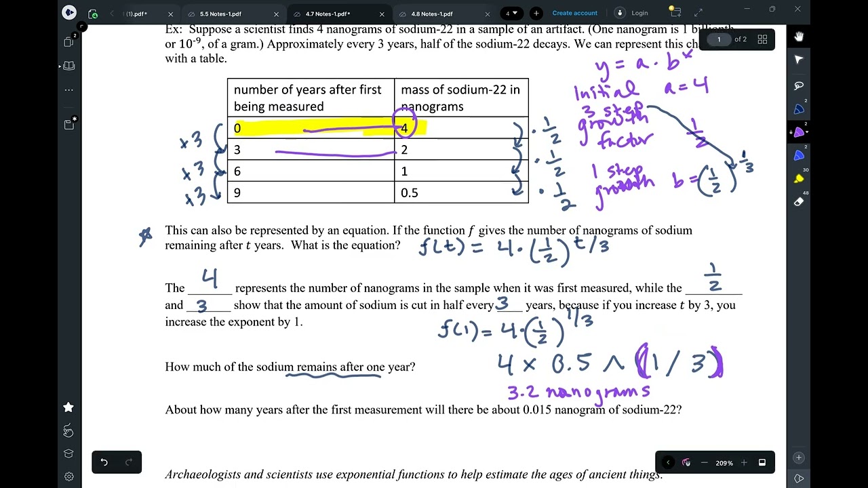The width and height of the screenshot is (868, 488).
Task: Select the eraser tool
Action: point(798,202)
